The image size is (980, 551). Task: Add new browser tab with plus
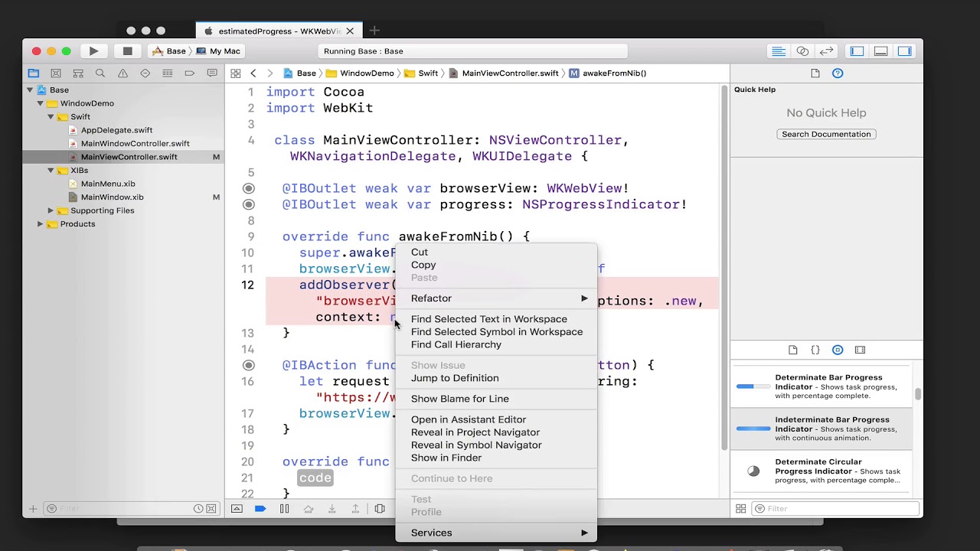tap(374, 31)
